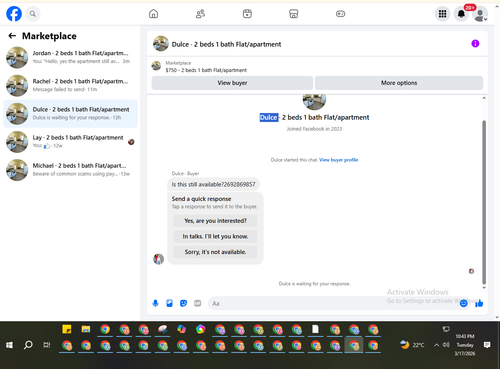
Task: Click the More options button
Action: click(399, 83)
